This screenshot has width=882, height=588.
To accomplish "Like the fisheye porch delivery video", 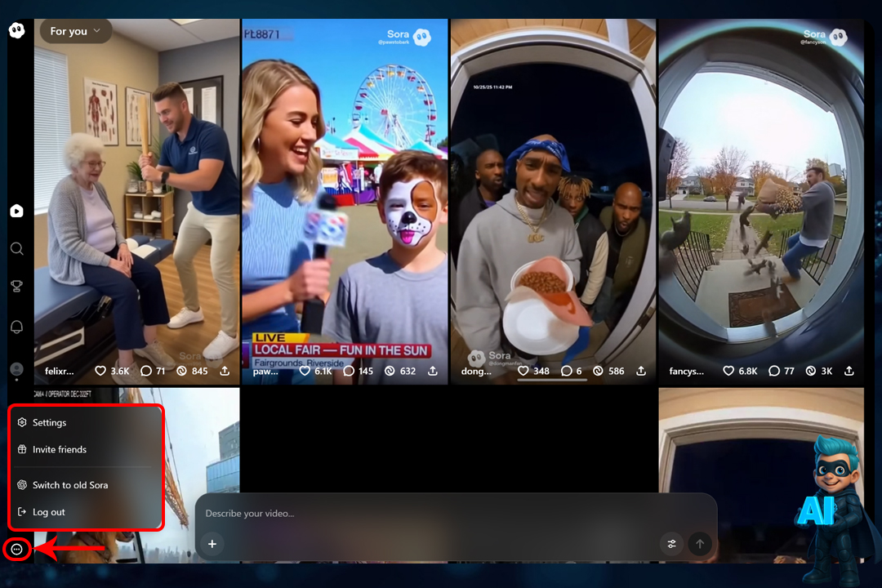I will tap(728, 371).
